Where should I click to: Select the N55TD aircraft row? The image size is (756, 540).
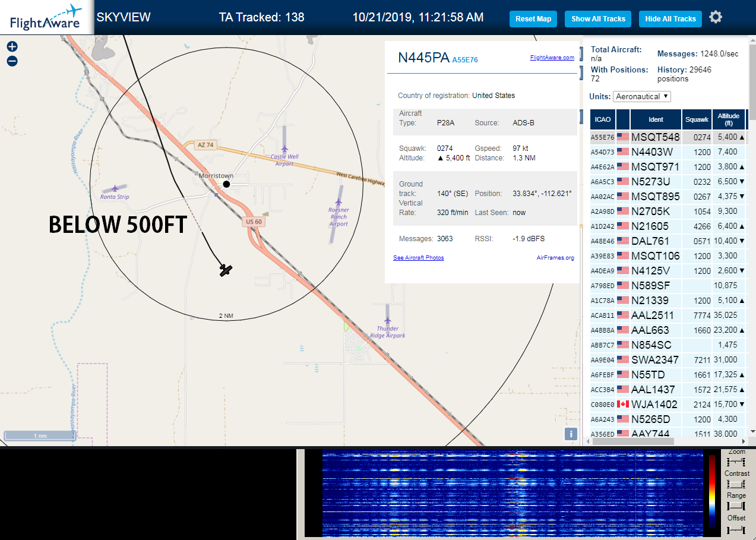pos(668,375)
